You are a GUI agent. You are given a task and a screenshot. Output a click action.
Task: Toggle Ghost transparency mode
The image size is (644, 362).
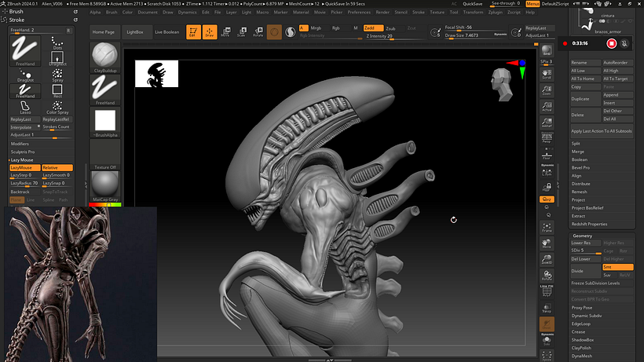coord(547,324)
